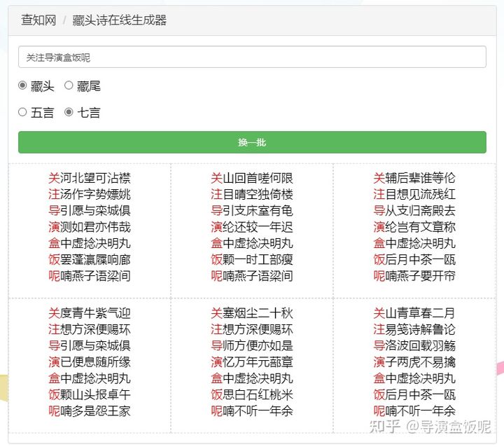Choose the 五言 radio option
The width and height of the screenshot is (504, 447).
[22, 112]
